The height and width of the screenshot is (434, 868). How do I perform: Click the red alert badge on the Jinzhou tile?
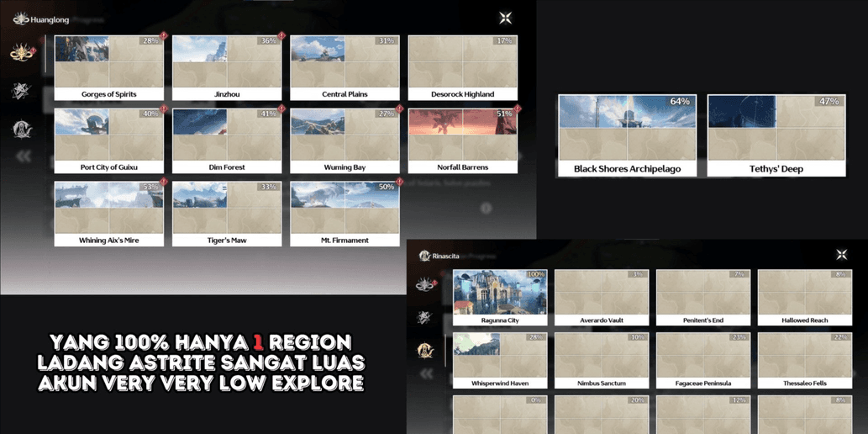click(x=281, y=36)
